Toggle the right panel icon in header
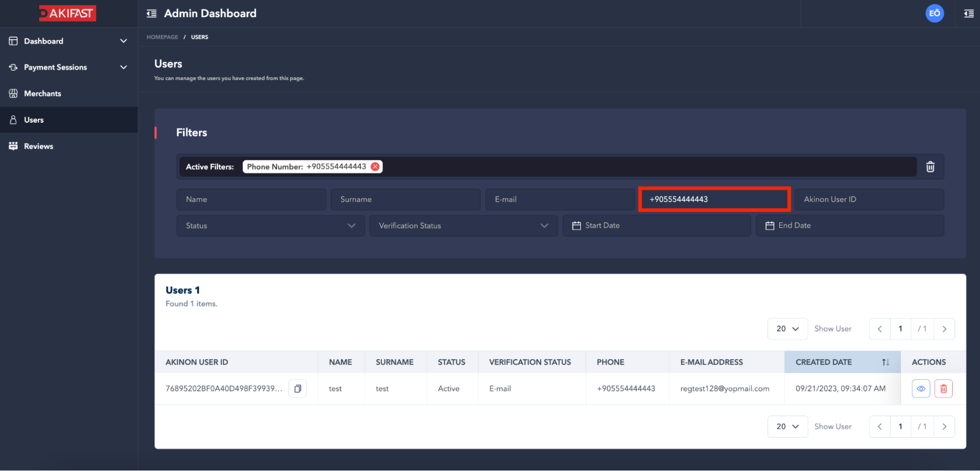 [969, 13]
